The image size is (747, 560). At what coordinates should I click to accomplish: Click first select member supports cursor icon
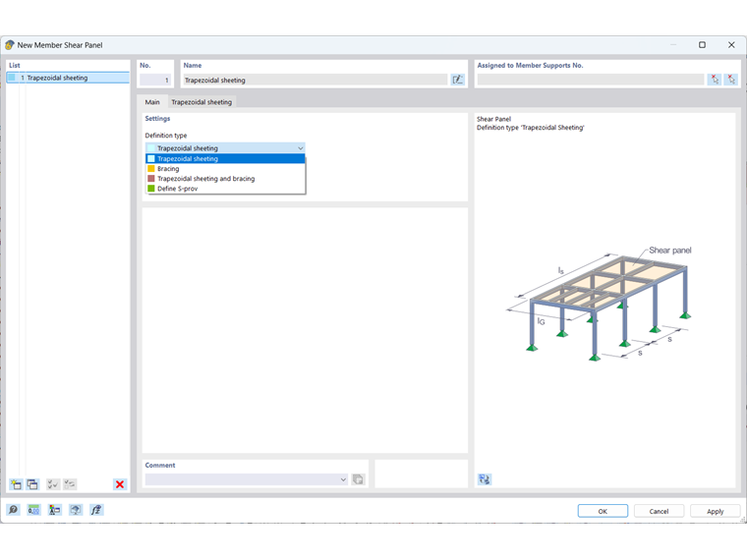[715, 80]
